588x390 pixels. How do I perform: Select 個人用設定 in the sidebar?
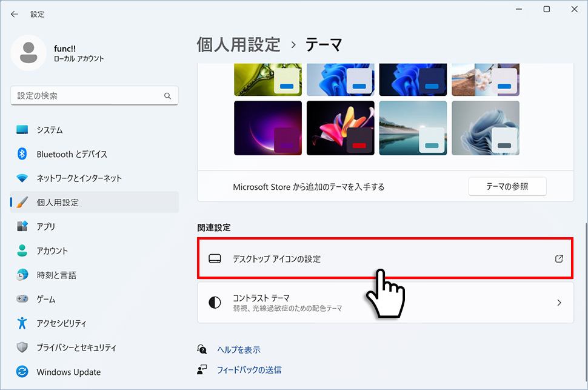pos(95,203)
